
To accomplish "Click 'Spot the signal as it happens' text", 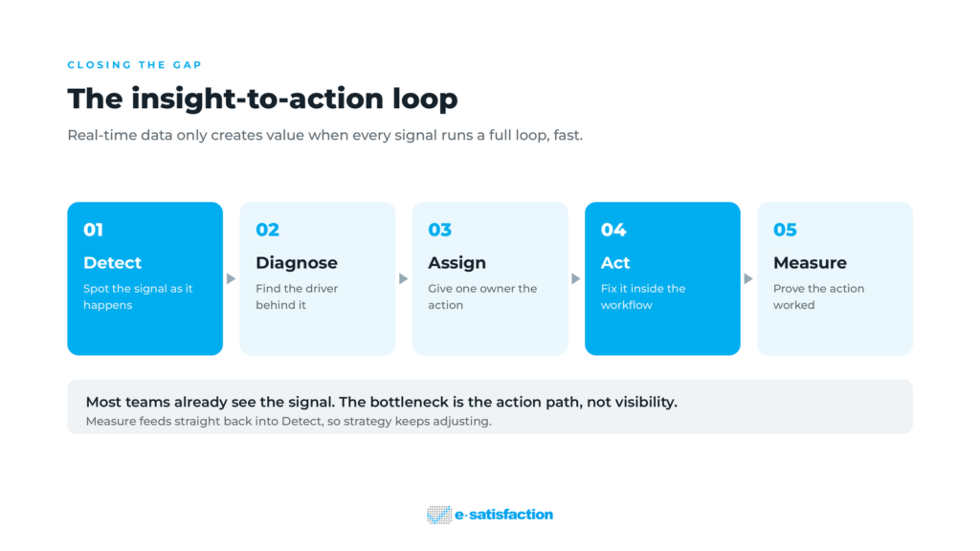I will 138,297.
